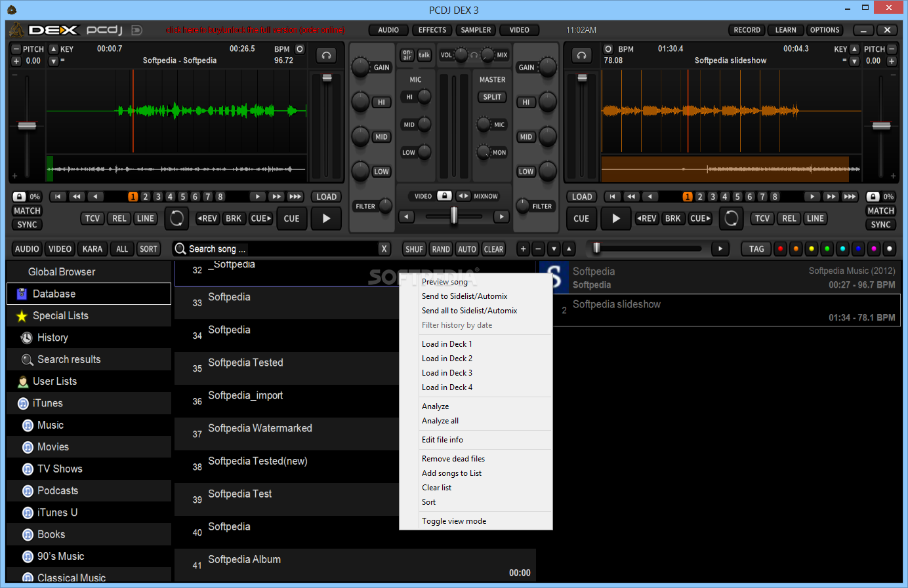Screen dimensions: 908x588
Task: Lower left deck key with down arrow
Action: click(x=54, y=61)
